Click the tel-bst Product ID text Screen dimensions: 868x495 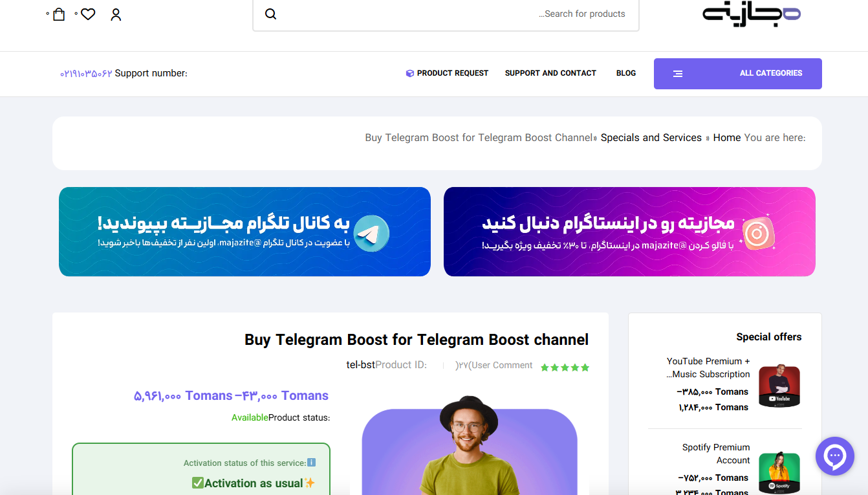(360, 365)
